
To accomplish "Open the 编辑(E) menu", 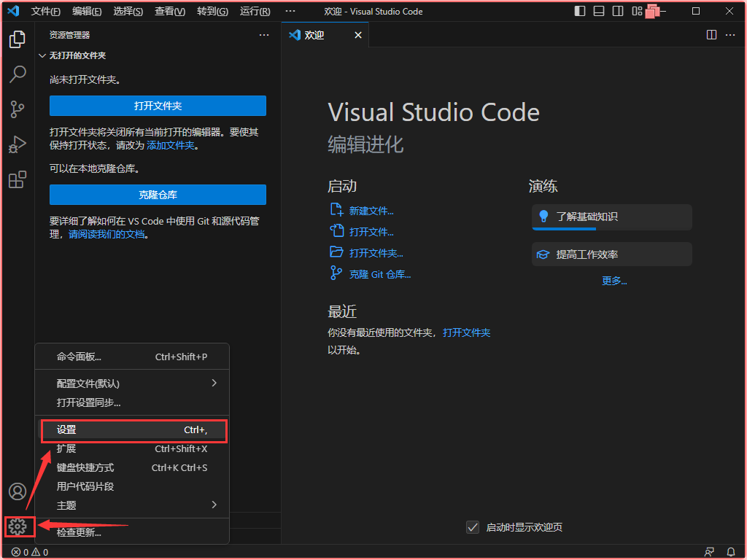I will [x=87, y=11].
